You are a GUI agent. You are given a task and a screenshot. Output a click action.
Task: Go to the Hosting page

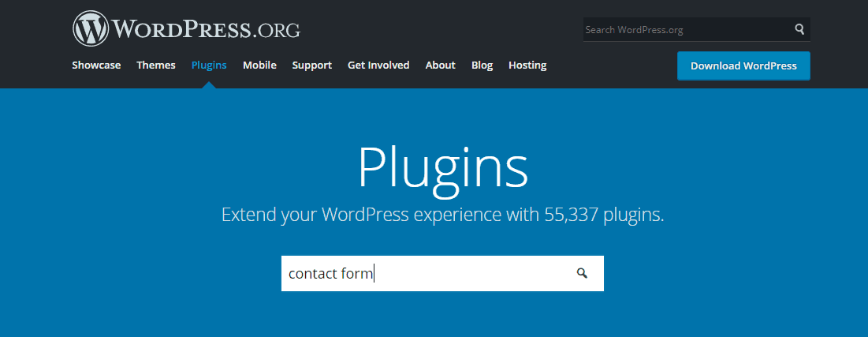tap(527, 66)
